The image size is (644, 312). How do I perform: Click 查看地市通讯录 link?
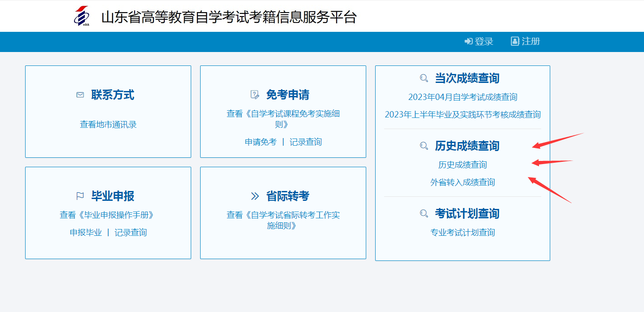click(x=108, y=125)
